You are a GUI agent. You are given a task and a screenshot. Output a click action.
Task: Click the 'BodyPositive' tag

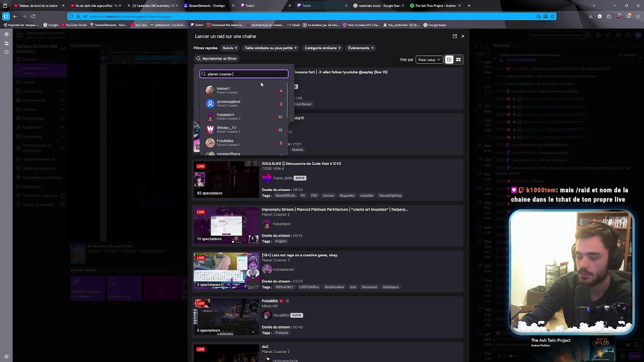pos(335,287)
